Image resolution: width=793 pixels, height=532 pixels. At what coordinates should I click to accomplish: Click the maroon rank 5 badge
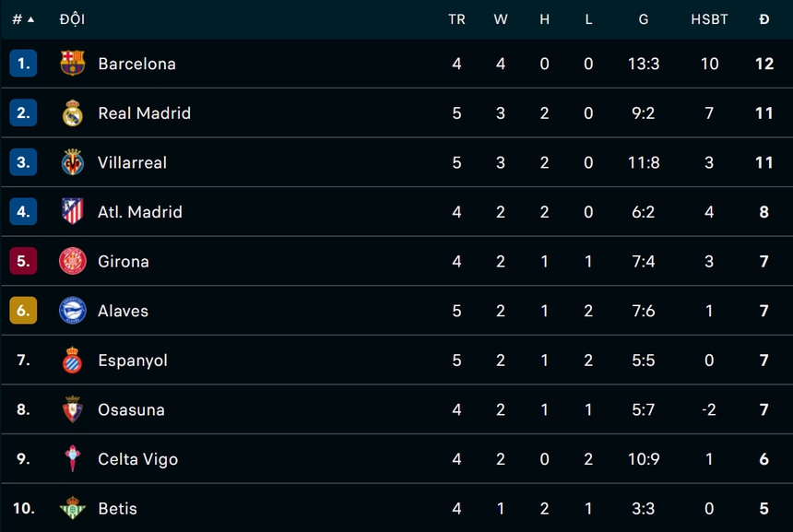tap(23, 261)
